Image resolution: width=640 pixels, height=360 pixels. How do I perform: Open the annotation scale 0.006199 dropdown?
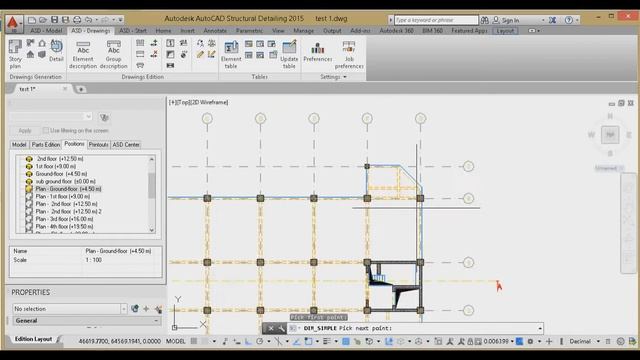pyautogui.click(x=512, y=341)
